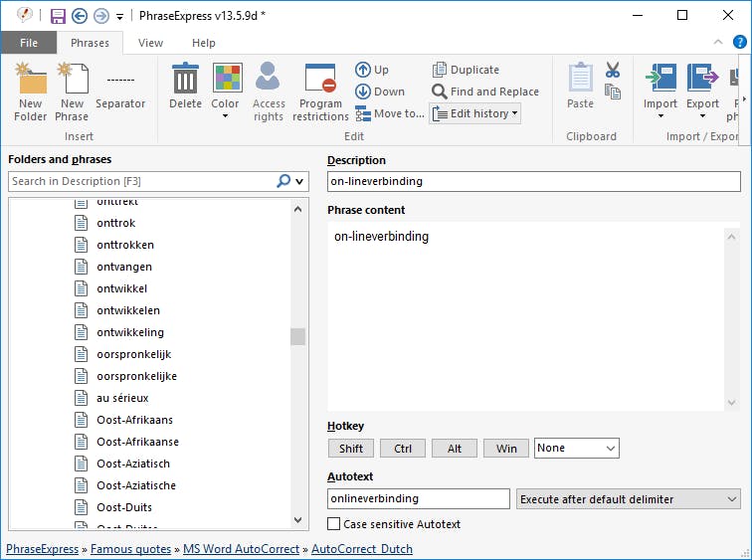
Task: Open Find and Replace
Action: [x=484, y=92]
